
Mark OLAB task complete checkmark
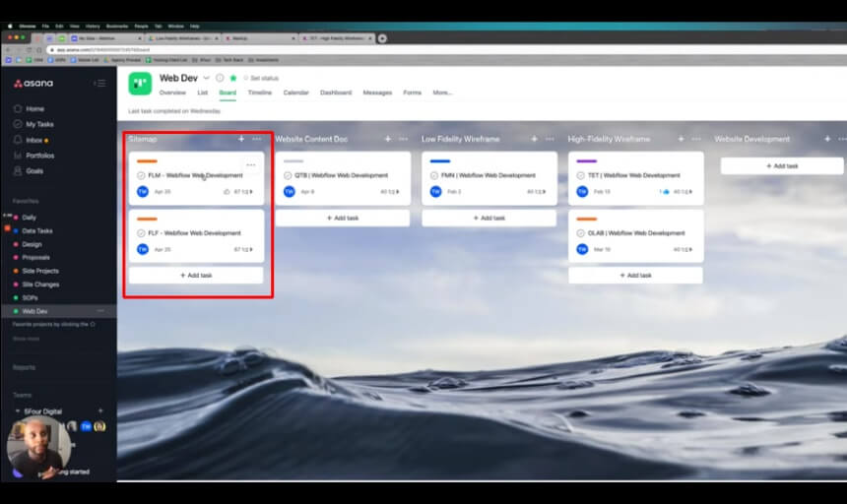coord(580,233)
